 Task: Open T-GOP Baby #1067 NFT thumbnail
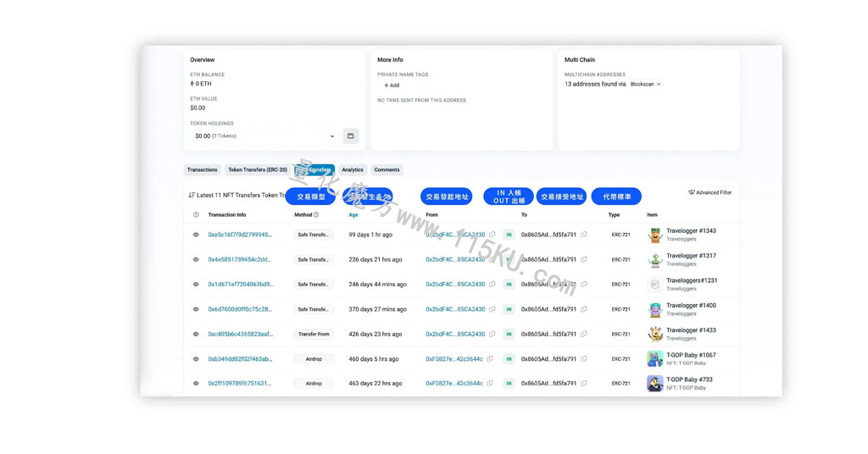[655, 359]
